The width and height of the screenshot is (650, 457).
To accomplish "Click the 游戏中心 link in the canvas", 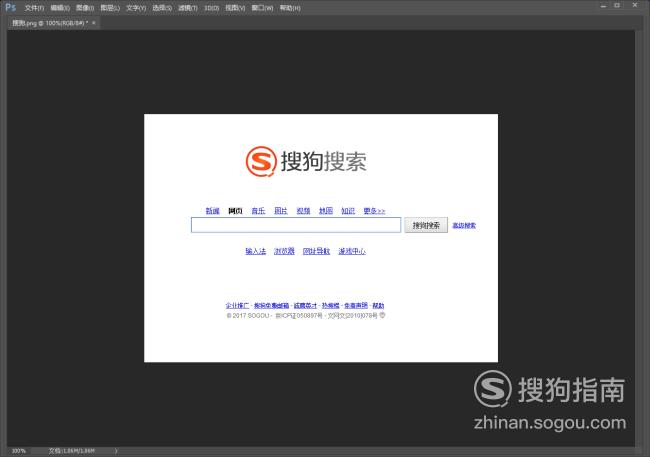I will (352, 251).
